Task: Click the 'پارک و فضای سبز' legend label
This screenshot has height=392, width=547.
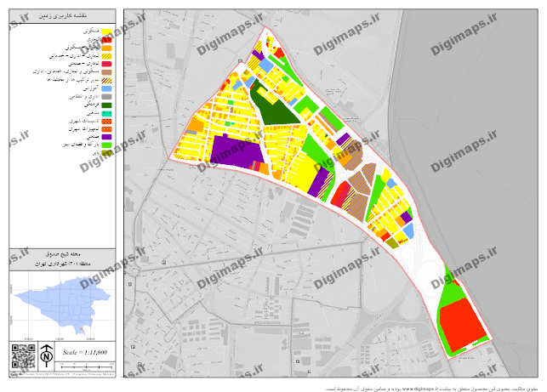Action: pos(82,145)
